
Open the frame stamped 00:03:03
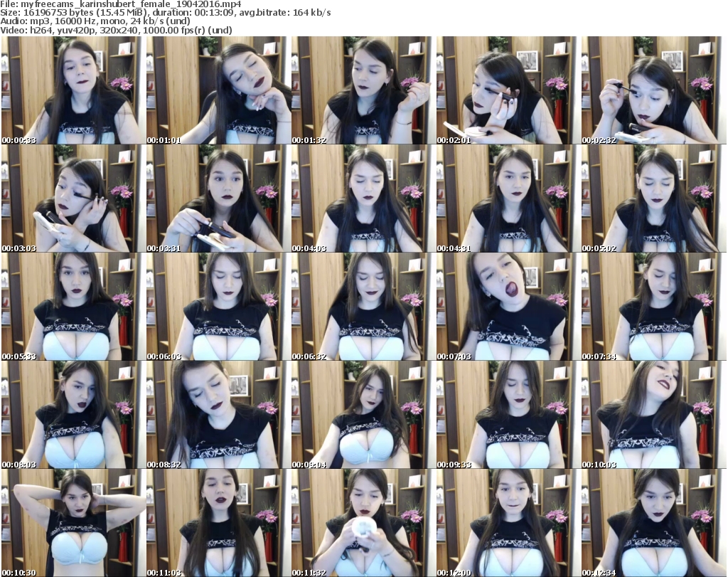[73, 198]
